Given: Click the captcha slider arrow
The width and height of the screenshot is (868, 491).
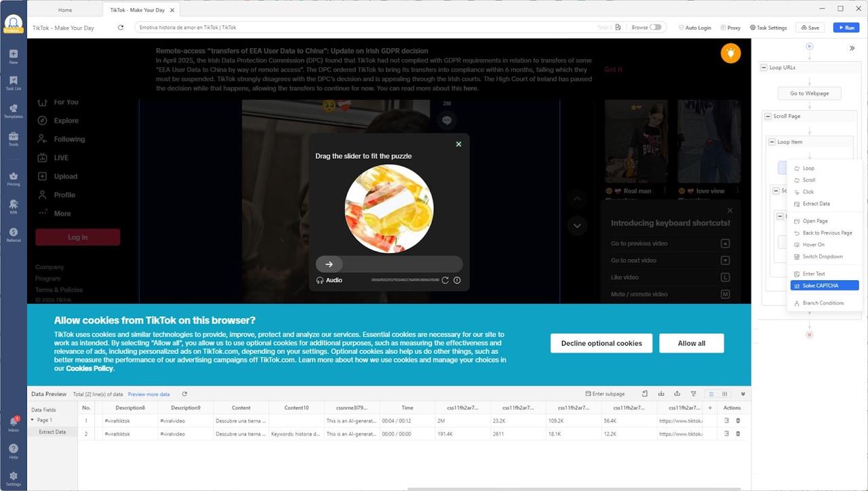Looking at the screenshot, I should [x=328, y=264].
